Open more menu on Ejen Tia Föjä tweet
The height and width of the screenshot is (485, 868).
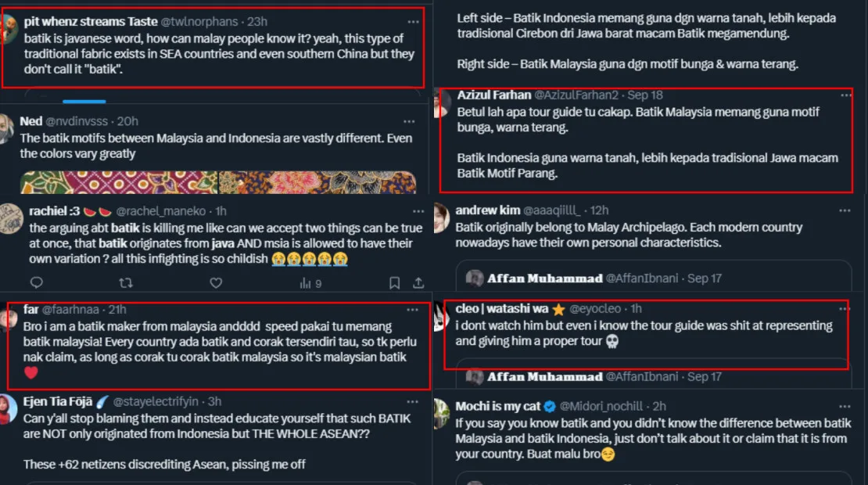[x=412, y=401]
